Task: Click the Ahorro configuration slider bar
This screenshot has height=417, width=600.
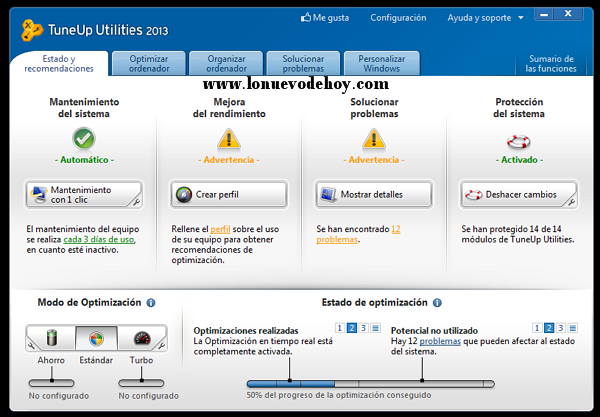Action: (x=52, y=383)
